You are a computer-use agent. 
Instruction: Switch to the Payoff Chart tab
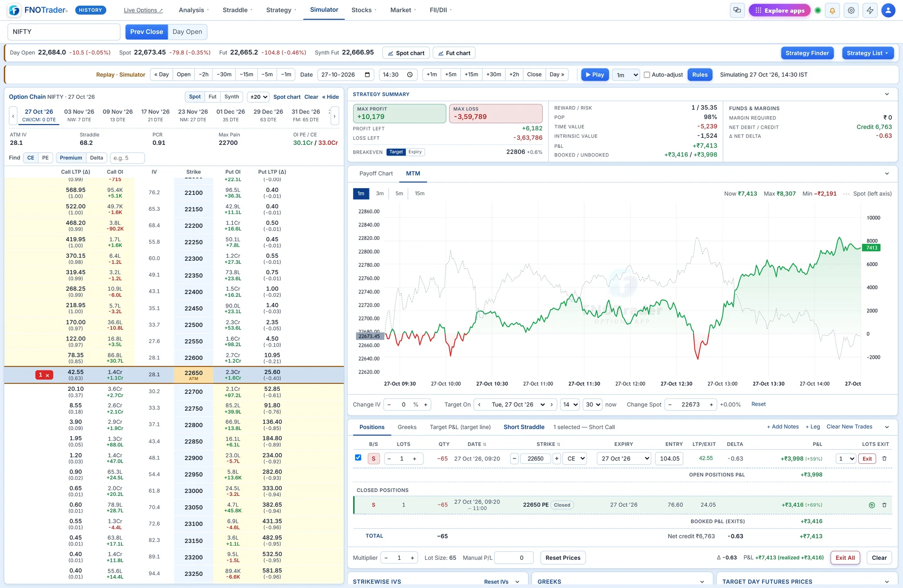(x=376, y=174)
